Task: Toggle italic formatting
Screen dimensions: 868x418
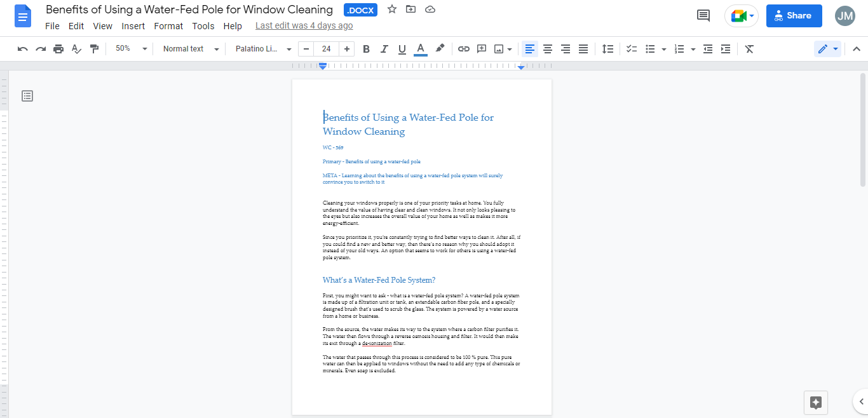Action: pos(384,49)
